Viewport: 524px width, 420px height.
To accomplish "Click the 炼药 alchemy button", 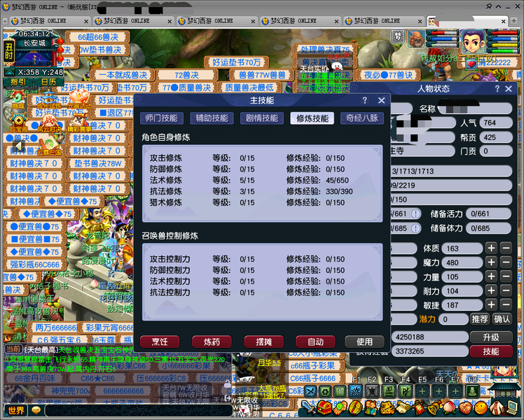I will (x=212, y=342).
